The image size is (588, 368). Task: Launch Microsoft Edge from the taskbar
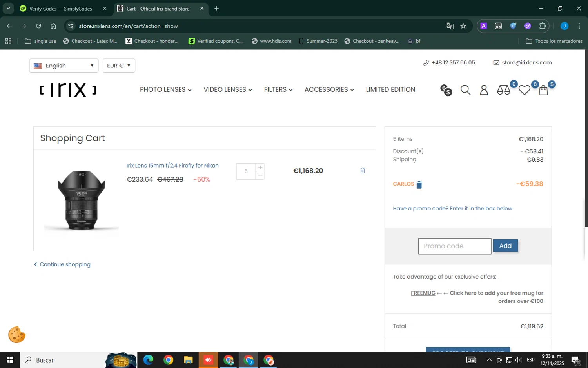click(148, 360)
